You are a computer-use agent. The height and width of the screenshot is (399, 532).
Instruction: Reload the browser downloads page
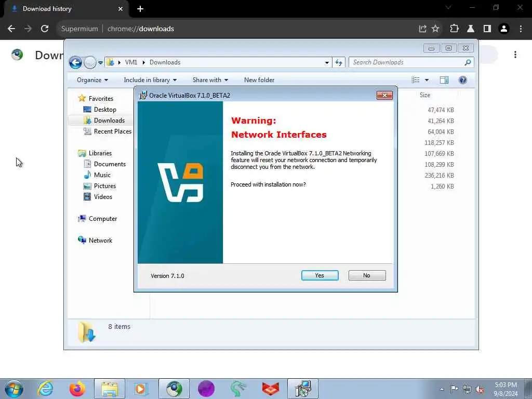pos(45,29)
